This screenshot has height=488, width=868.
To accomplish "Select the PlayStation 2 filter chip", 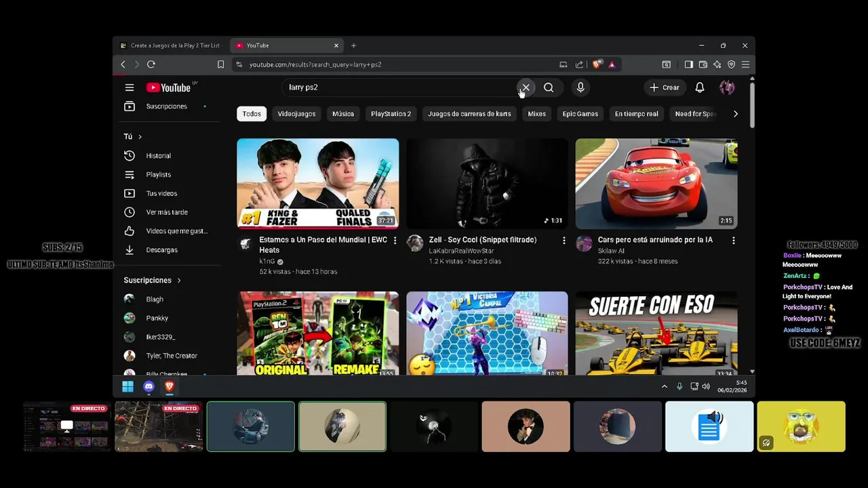I will pos(391,114).
